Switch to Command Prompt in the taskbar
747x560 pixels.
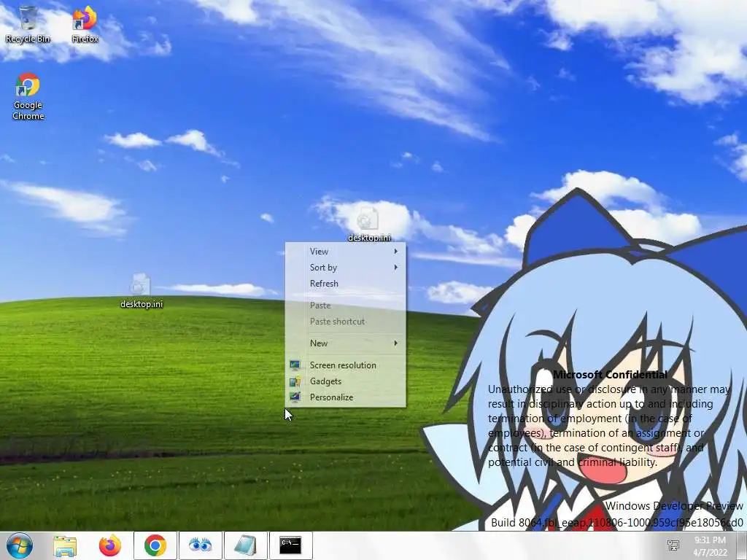click(290, 545)
